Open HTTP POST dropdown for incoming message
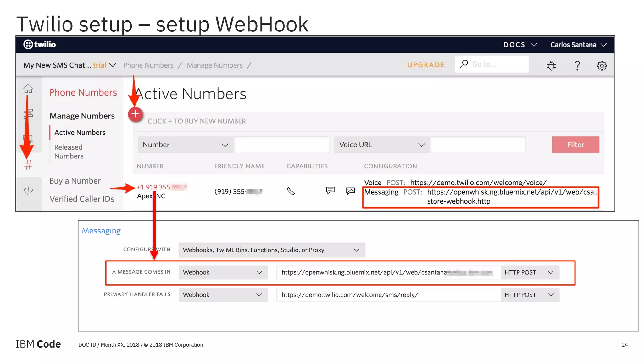644x362 pixels. coord(530,272)
